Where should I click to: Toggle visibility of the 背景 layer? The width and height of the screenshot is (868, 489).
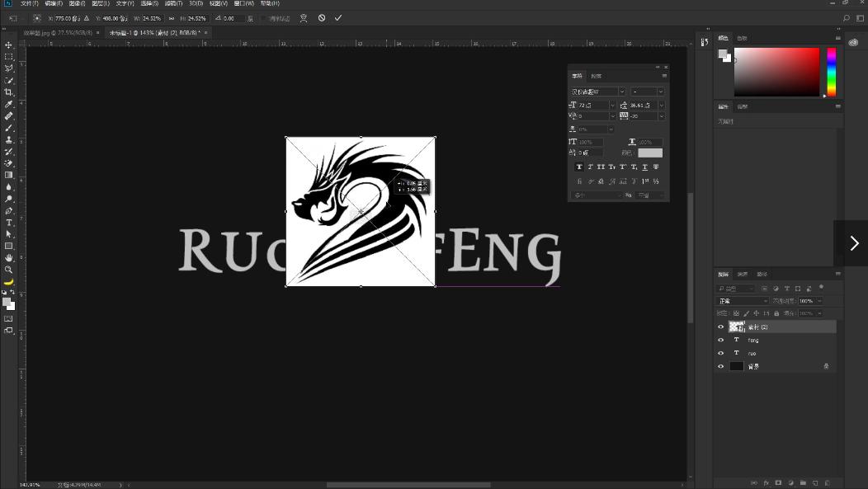(x=721, y=366)
